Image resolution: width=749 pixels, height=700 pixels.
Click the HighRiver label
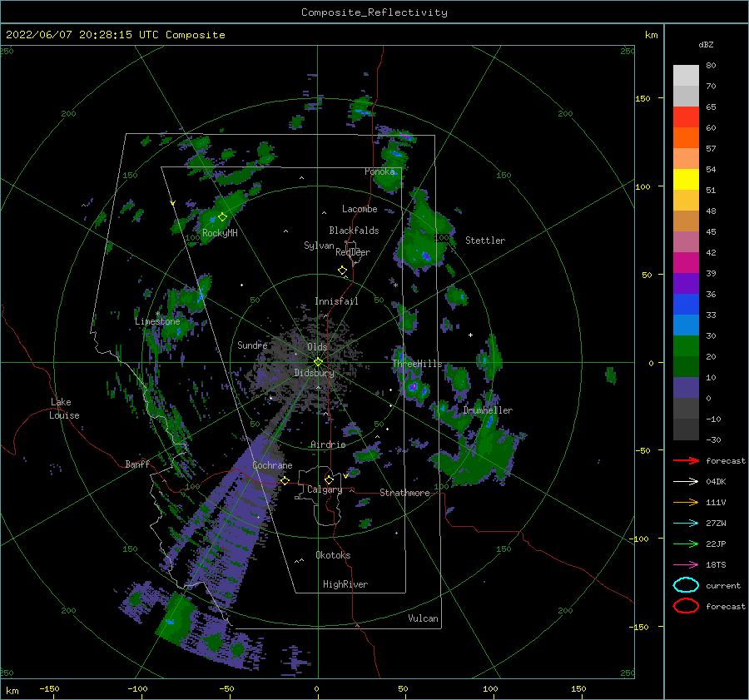pyautogui.click(x=345, y=584)
